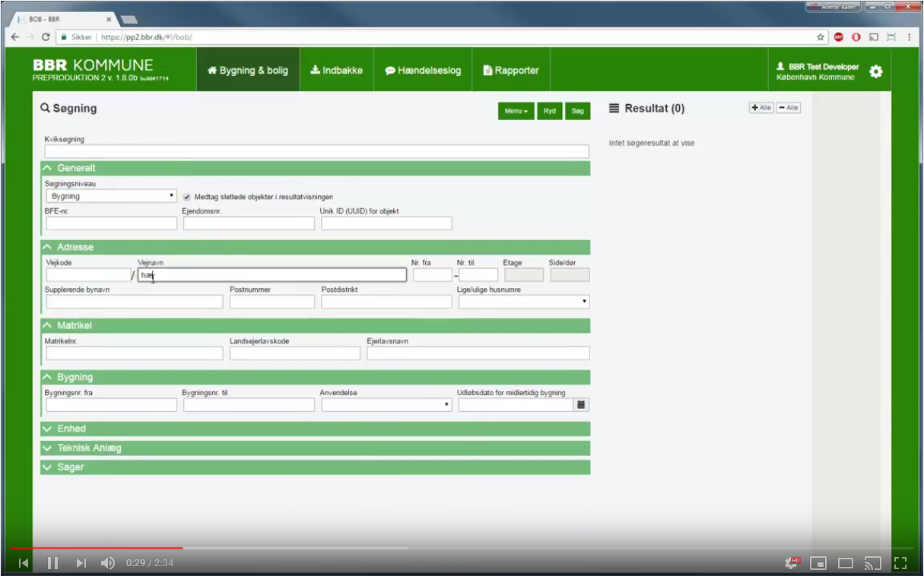Click the BFE-nr. input field
924x576 pixels.
tap(112, 223)
